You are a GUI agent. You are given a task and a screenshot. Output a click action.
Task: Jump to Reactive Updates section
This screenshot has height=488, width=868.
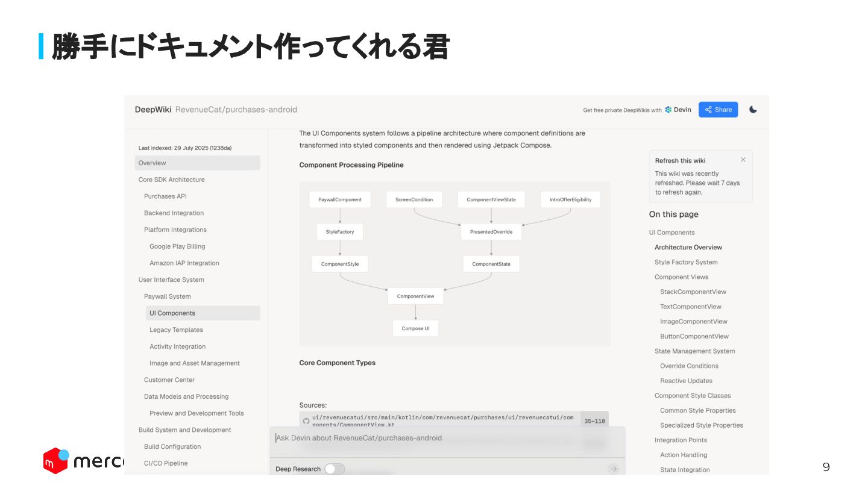(x=686, y=381)
